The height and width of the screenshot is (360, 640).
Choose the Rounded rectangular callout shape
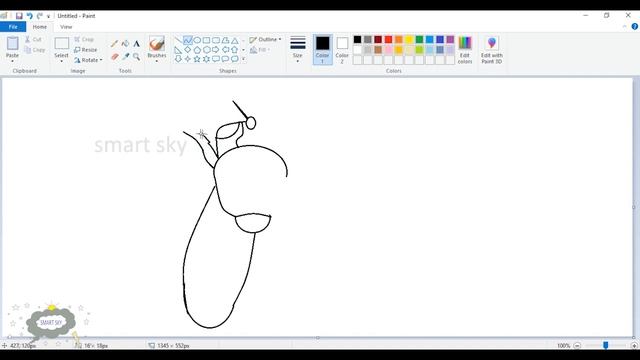(216, 59)
